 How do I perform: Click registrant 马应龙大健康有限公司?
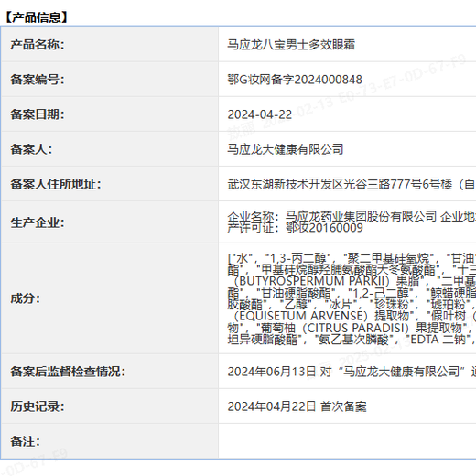(286, 149)
